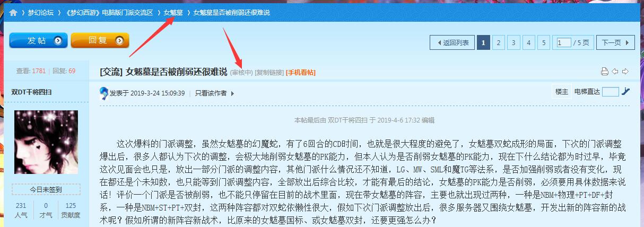The width and height of the screenshot is (644, 227).
Task: Select page 3 in pagination
Action: (x=514, y=42)
